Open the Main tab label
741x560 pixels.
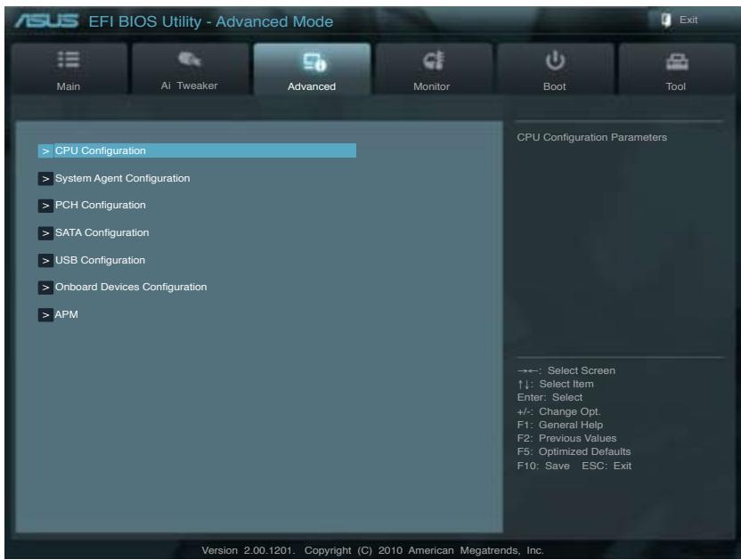(x=69, y=86)
